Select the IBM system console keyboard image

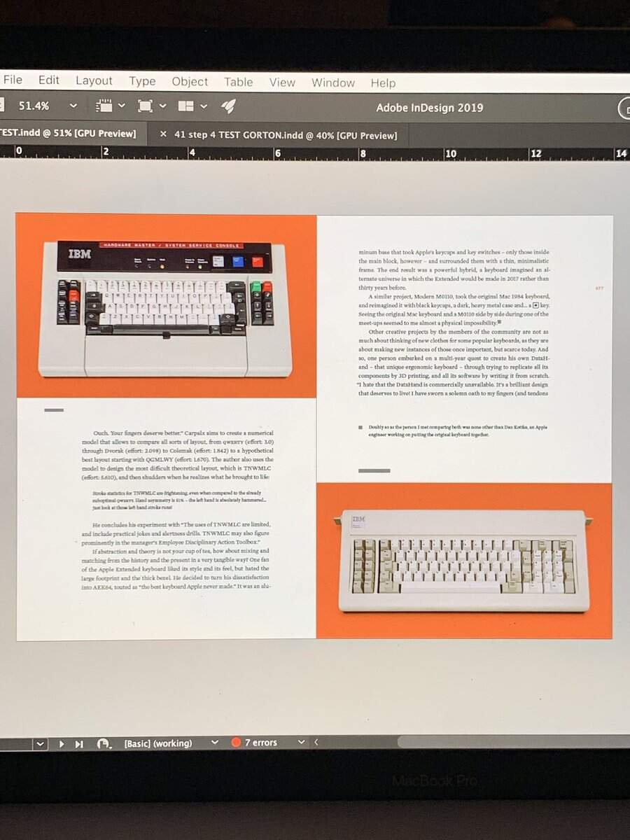[x=165, y=306]
